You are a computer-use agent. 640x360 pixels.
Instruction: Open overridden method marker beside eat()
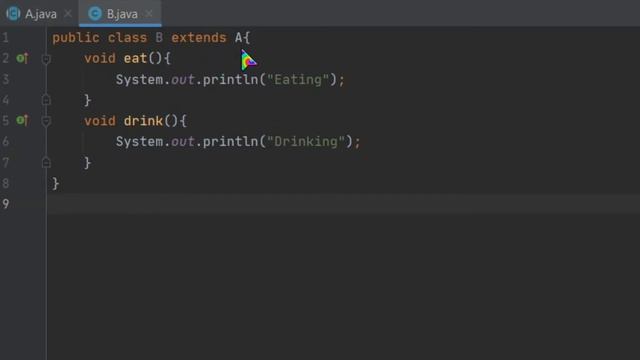pyautogui.click(x=22, y=58)
